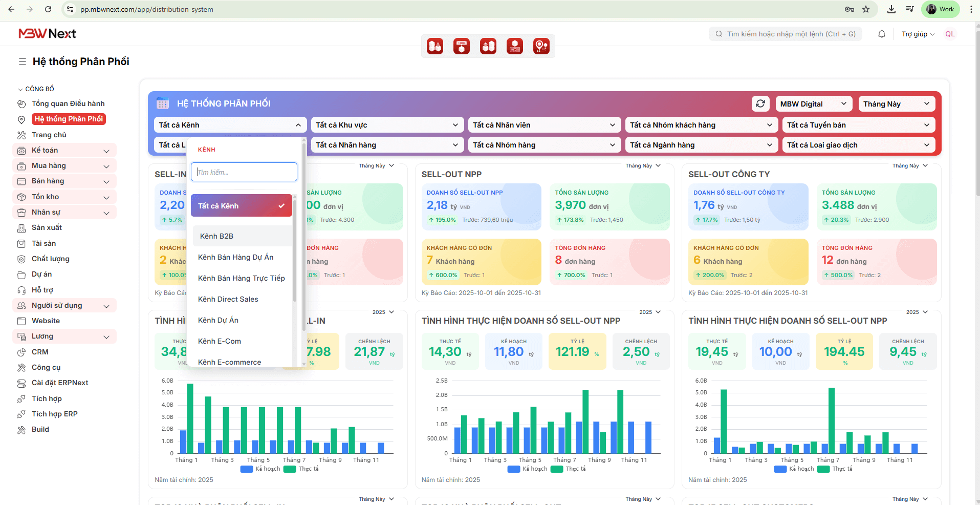The width and height of the screenshot is (980, 505).
Task: Pick 'Kênh Direct Sales' option
Action: (228, 299)
